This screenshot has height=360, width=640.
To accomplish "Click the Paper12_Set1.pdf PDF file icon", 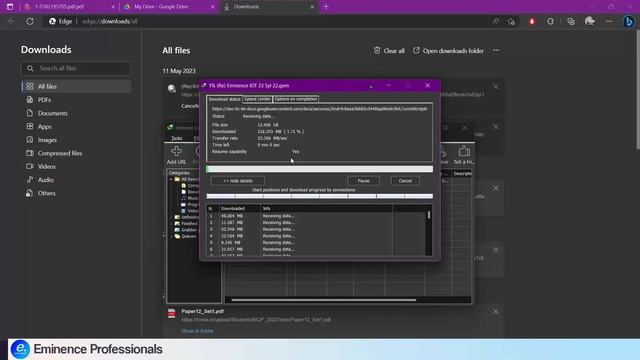I will tap(172, 313).
